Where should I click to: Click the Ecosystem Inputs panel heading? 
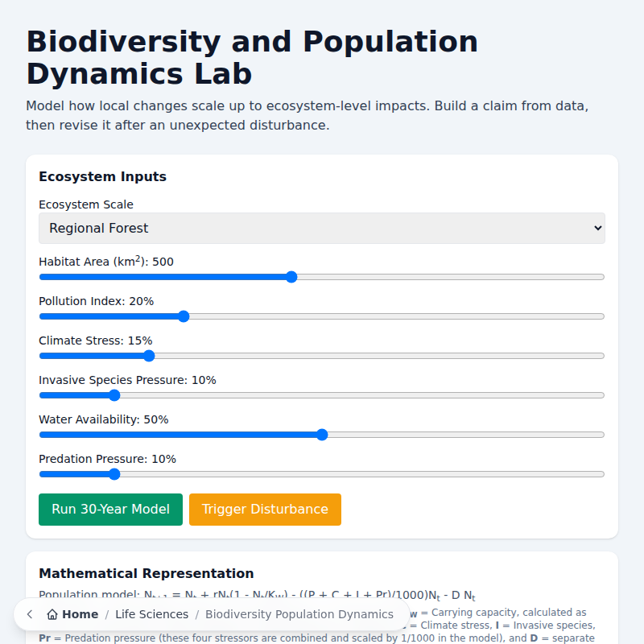point(102,176)
